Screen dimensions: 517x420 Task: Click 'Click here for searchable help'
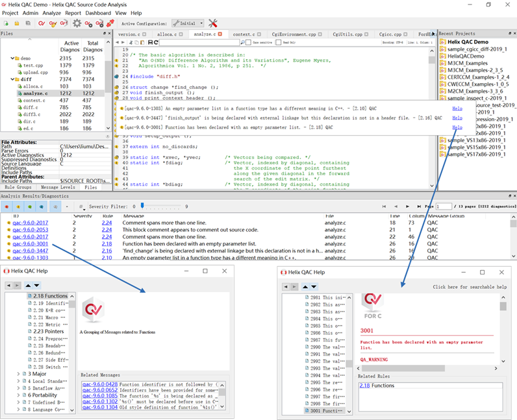tap(470, 287)
